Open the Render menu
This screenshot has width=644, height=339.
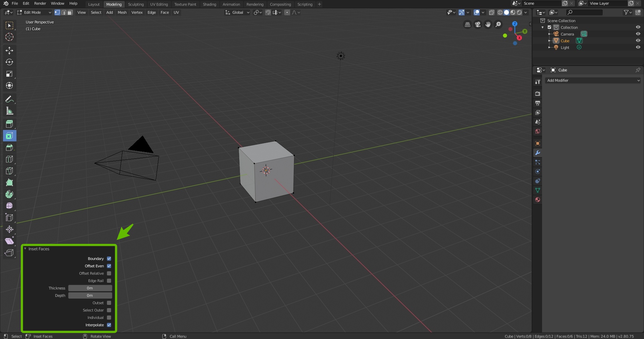click(x=40, y=3)
